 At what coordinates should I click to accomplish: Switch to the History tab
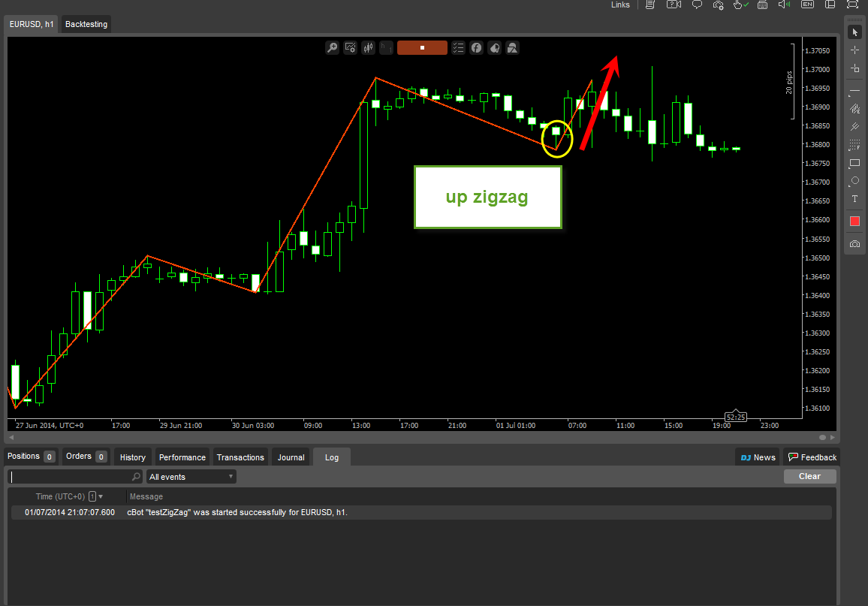[133, 457]
